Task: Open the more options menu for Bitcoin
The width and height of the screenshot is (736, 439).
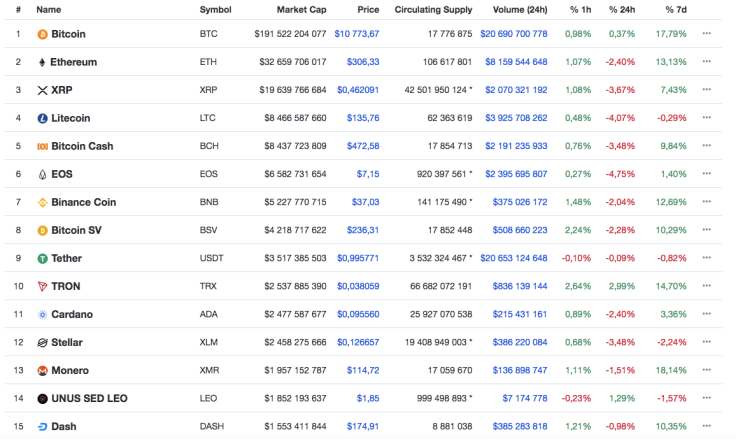Action: click(x=706, y=33)
